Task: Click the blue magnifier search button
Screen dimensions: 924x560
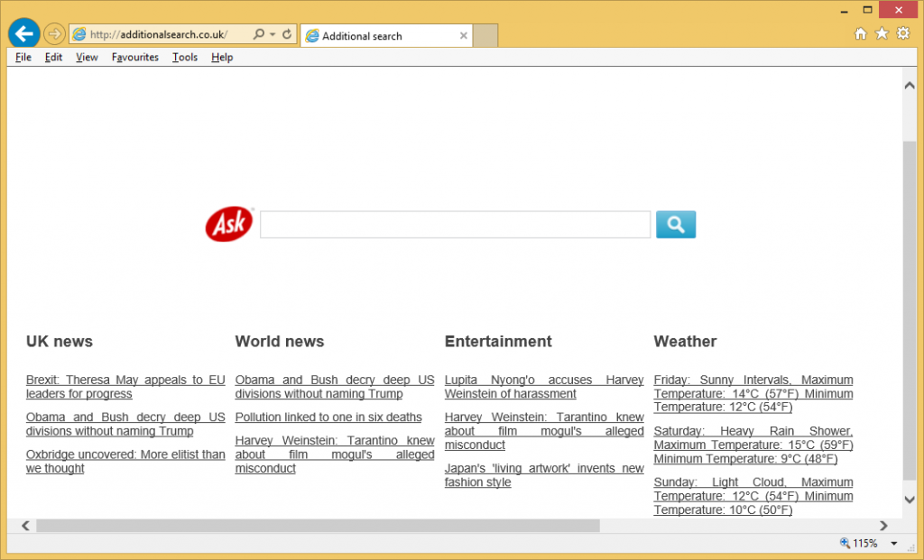Action: point(675,225)
